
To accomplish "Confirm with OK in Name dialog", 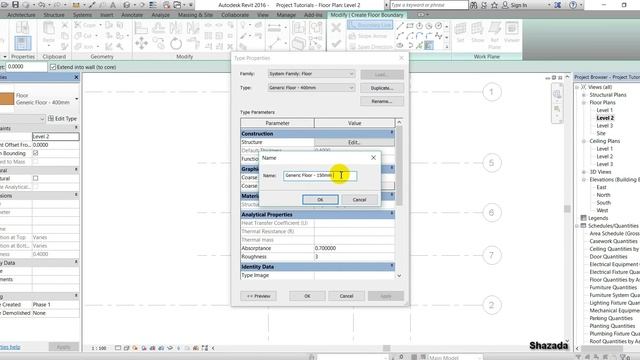I will [x=320, y=200].
